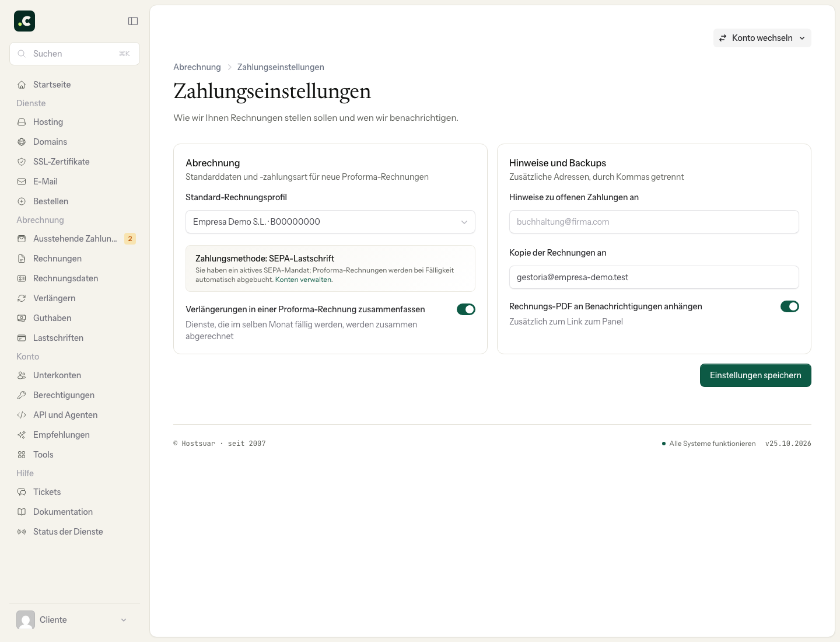Viewport: 840px width, 642px height.
Task: Click the Zahlungseinstellungen breadcrumb
Action: click(x=281, y=67)
